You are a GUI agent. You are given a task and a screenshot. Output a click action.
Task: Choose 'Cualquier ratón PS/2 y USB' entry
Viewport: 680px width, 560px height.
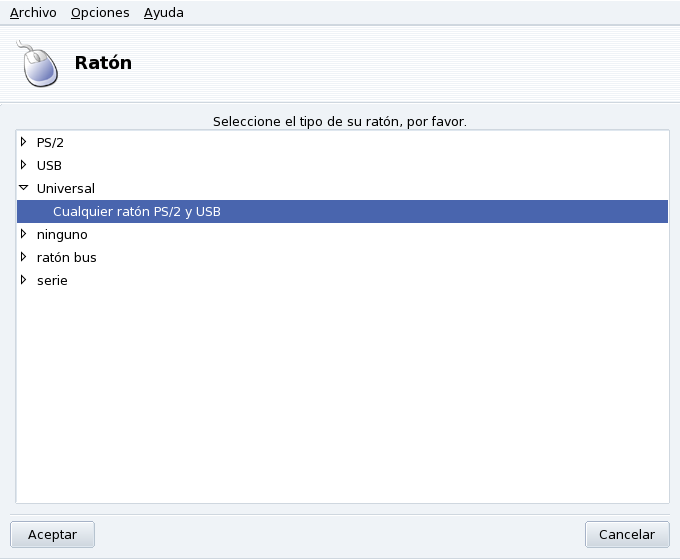(x=136, y=211)
